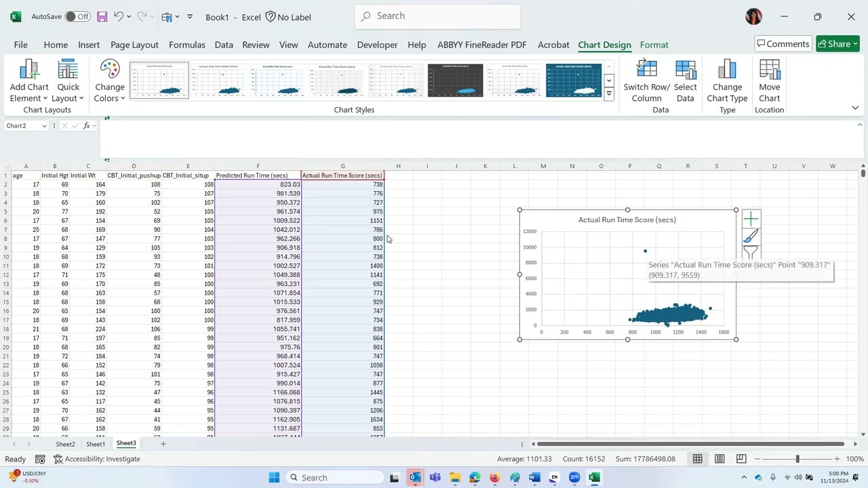Open the Customize Quick Access Toolbar dropdown

190,16
